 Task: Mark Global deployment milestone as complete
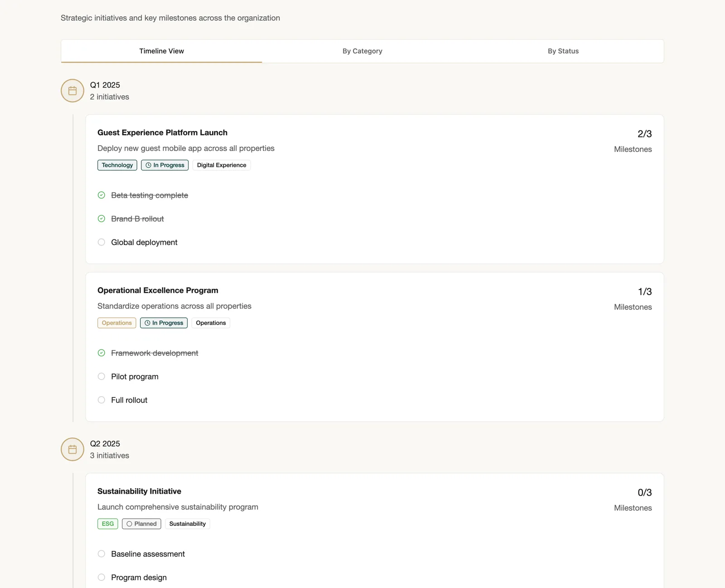tap(101, 242)
